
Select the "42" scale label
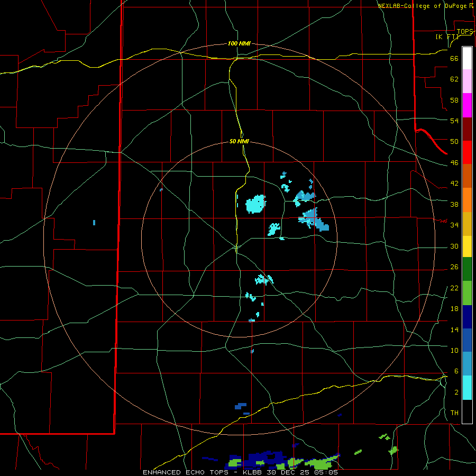click(x=454, y=184)
